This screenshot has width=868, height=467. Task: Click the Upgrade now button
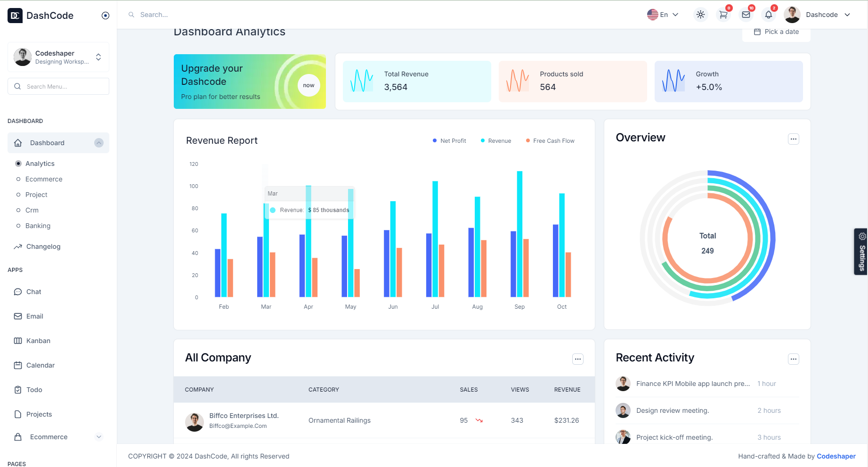pyautogui.click(x=308, y=85)
